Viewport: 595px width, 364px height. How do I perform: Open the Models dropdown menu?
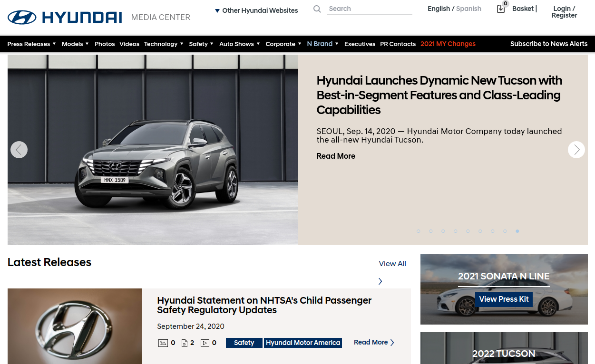coord(76,44)
